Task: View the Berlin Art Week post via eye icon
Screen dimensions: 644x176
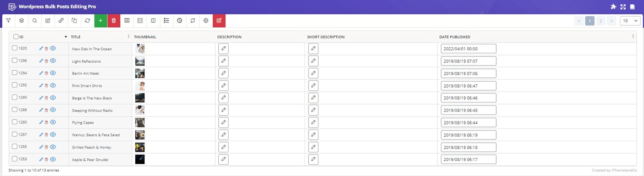Action: [x=53, y=73]
